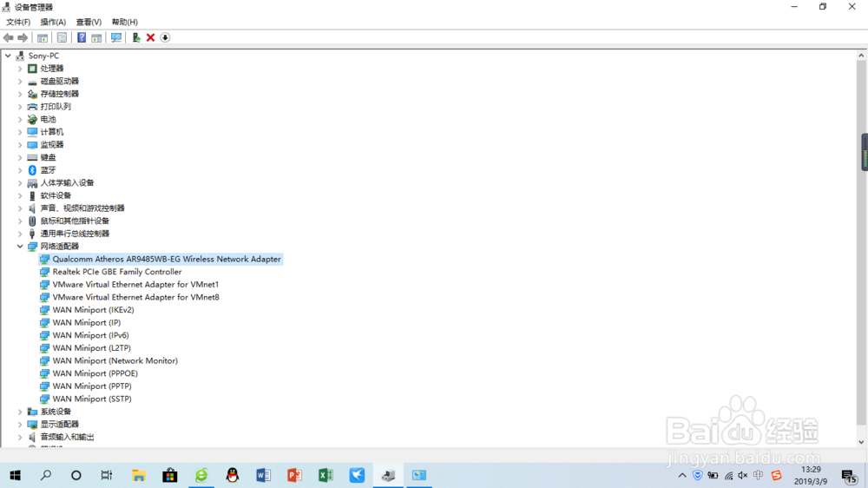868x488 pixels.
Task: Open PowerPoint from the taskbar
Action: click(294, 475)
